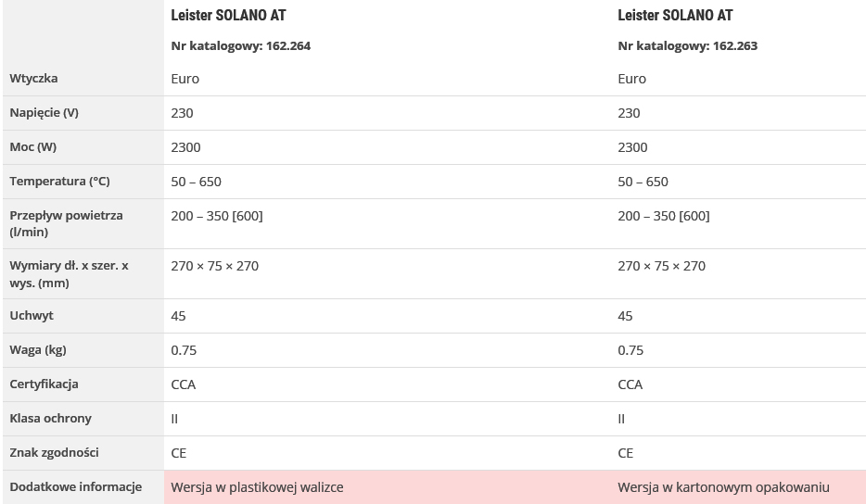
Task: Click the Temperatura (°C) row label
Action: pos(59,181)
